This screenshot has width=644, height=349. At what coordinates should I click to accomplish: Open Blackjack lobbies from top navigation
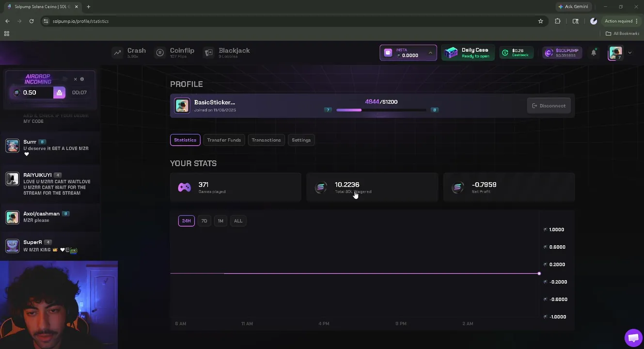227,52
